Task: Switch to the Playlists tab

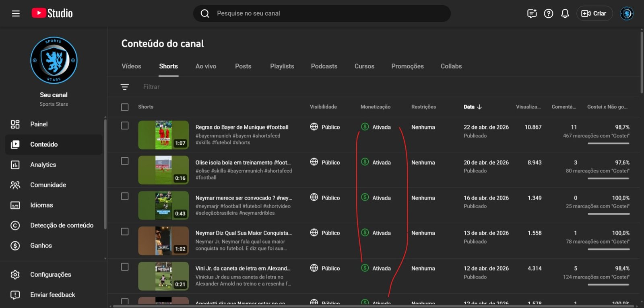Action: click(282, 66)
